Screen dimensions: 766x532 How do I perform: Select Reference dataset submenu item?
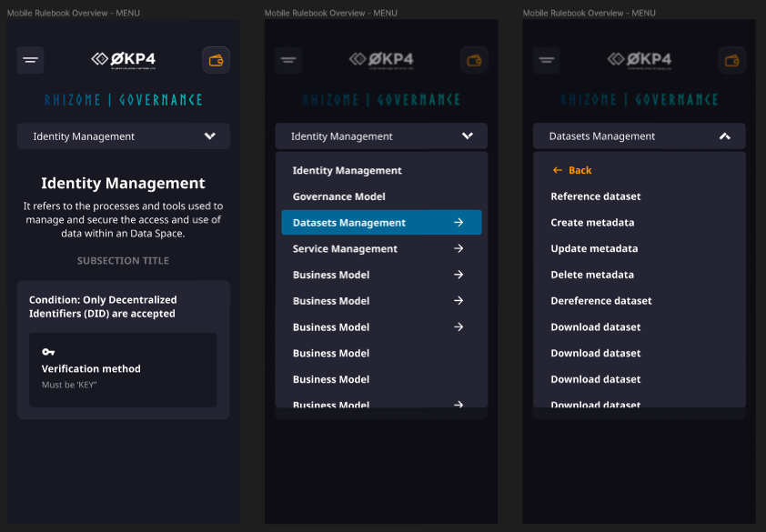tap(596, 196)
